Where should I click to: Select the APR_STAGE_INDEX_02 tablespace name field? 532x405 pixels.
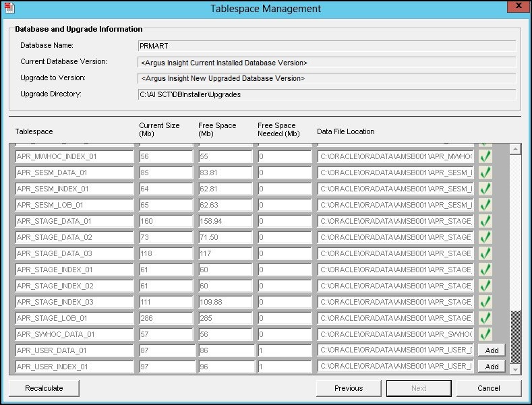coord(75,286)
